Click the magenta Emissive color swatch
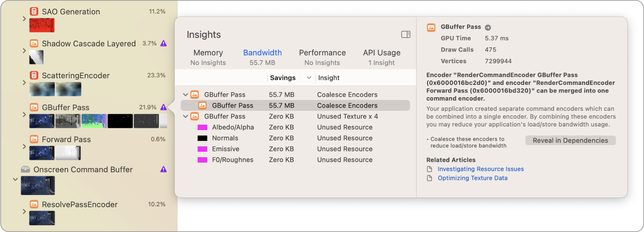The width and height of the screenshot is (644, 232). (x=202, y=148)
